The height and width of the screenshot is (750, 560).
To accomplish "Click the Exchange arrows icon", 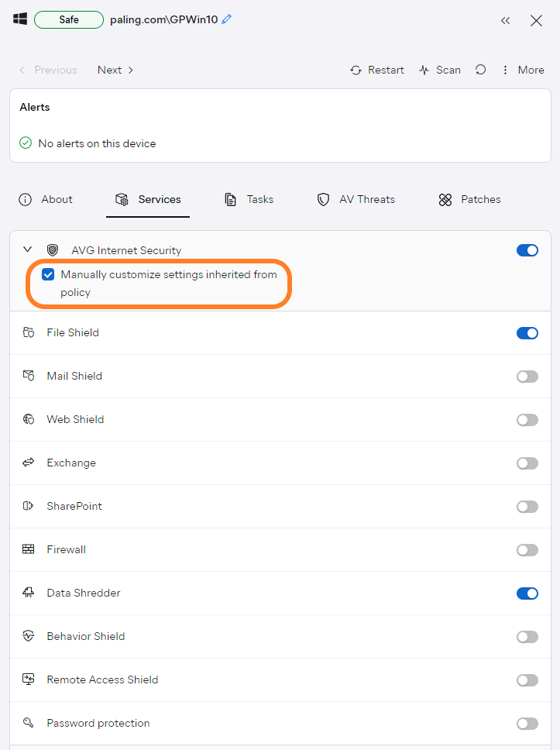I will 28,462.
